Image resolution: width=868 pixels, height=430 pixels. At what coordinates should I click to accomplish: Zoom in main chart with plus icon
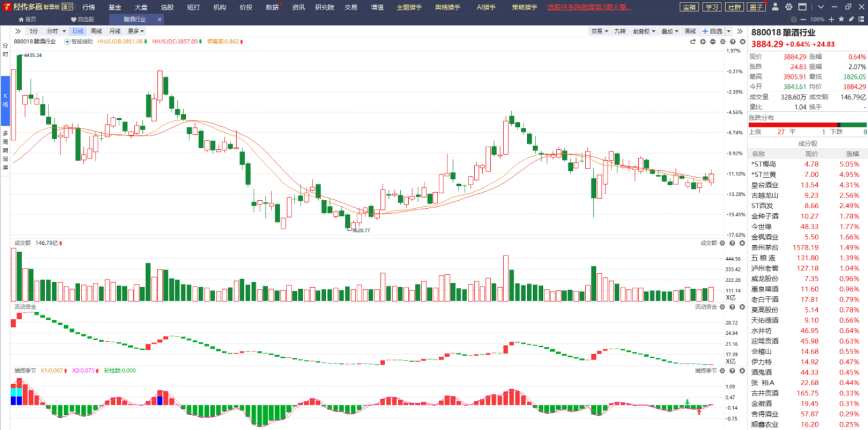tap(703, 42)
